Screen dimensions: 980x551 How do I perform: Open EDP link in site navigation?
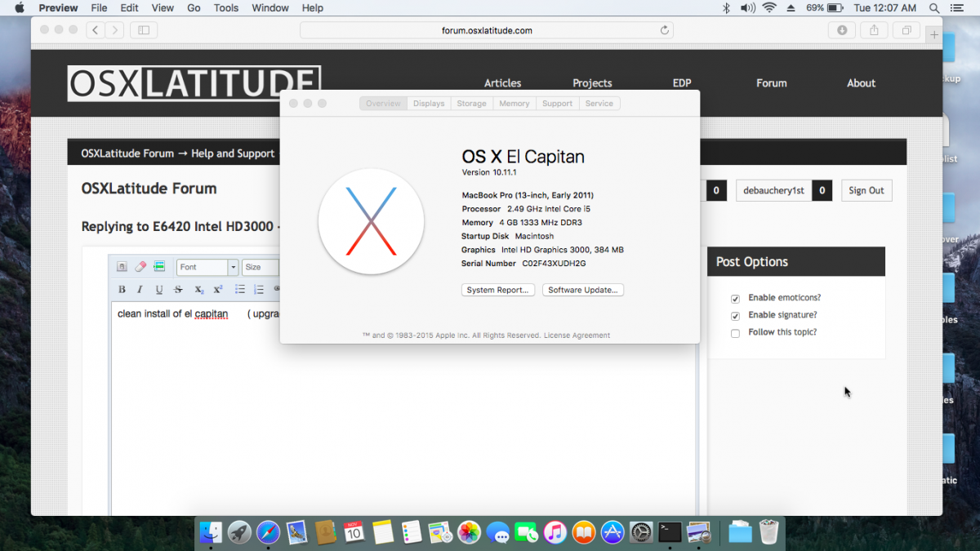pos(682,83)
